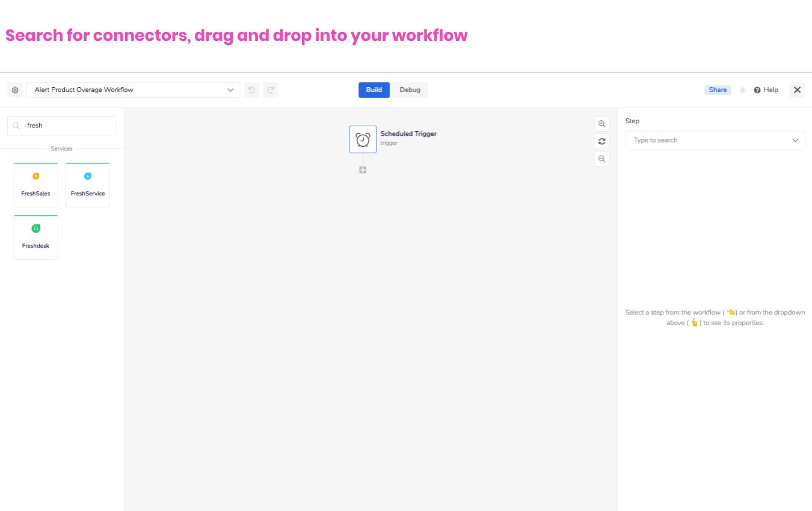Add a step below Scheduled Trigger
Viewport: 812px width, 511px height.
click(x=363, y=170)
